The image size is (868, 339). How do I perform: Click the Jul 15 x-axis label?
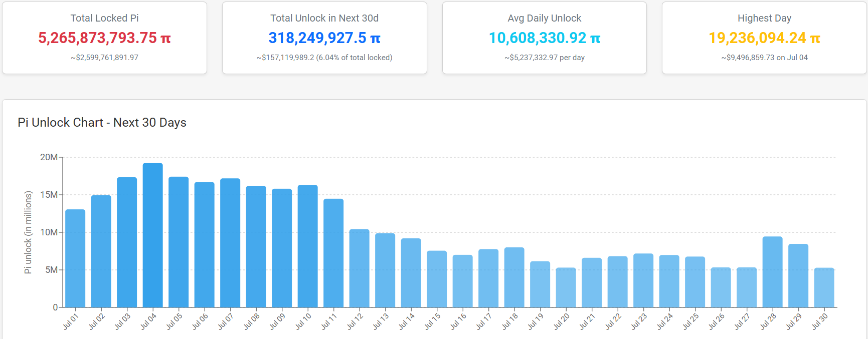tap(432, 321)
